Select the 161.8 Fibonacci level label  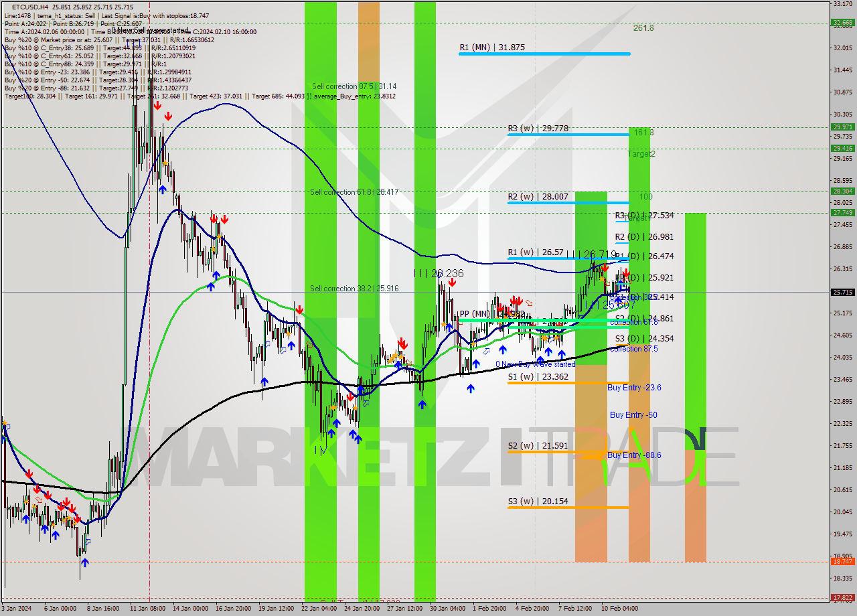tap(643, 133)
